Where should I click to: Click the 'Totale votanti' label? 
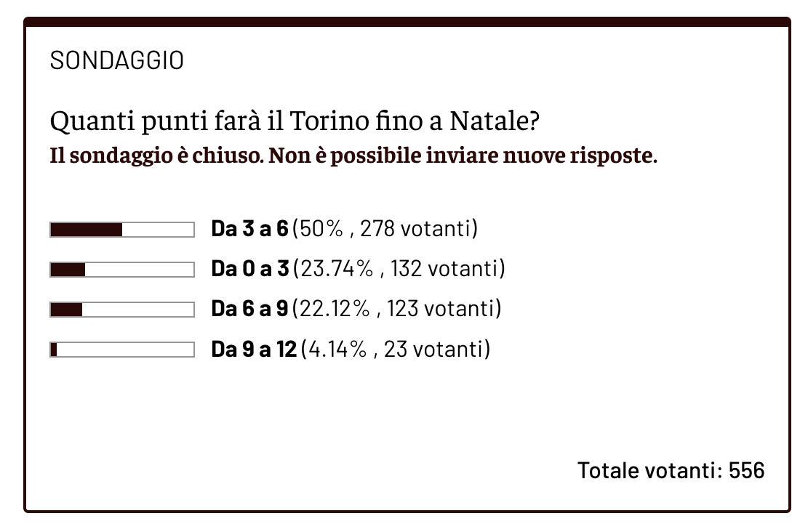point(649,470)
